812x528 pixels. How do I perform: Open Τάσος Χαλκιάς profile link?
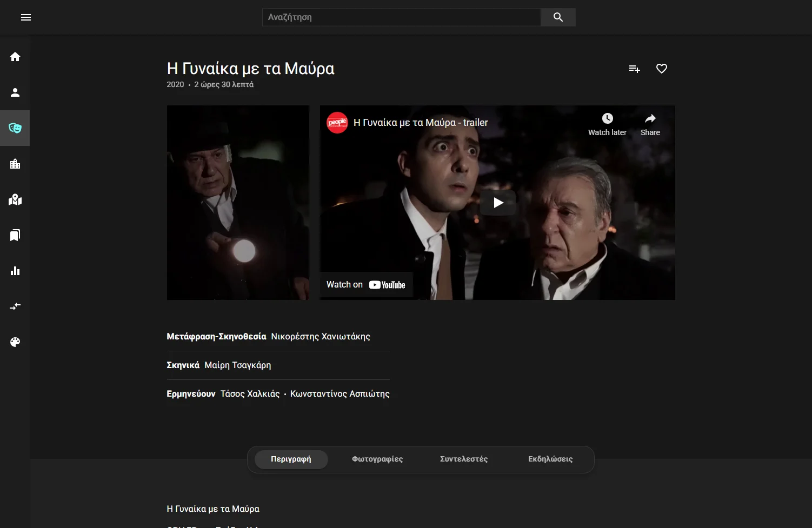click(250, 394)
